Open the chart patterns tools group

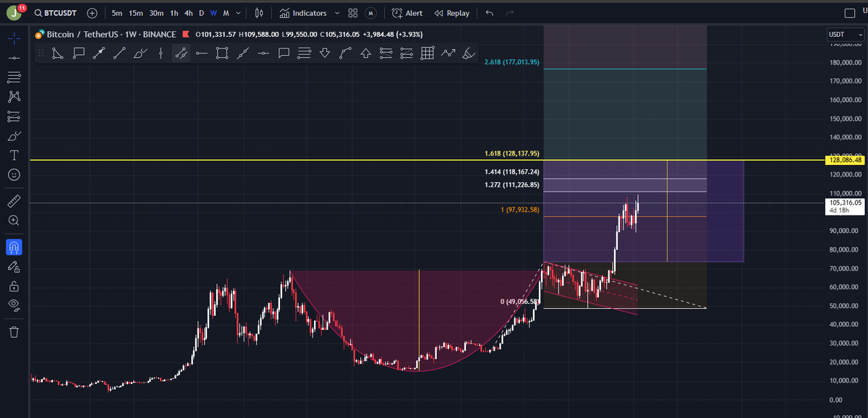[x=14, y=96]
